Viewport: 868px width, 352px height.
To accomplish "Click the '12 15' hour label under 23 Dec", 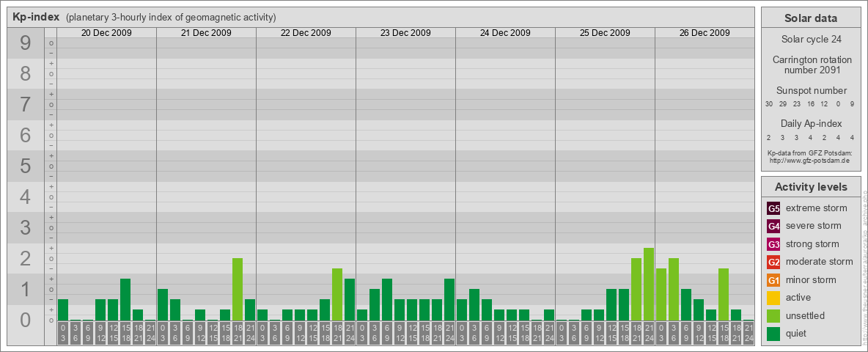I will coord(412,334).
